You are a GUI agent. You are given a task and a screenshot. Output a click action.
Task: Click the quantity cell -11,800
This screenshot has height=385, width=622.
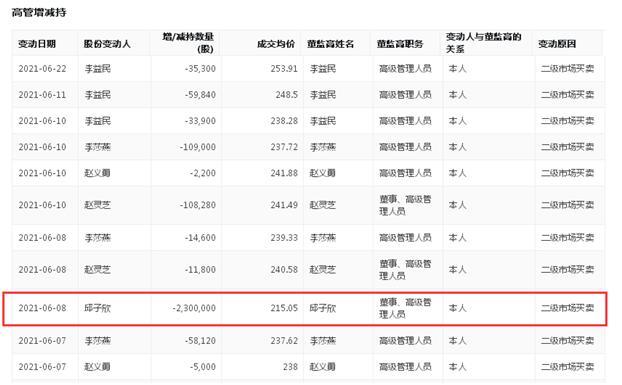(x=200, y=270)
